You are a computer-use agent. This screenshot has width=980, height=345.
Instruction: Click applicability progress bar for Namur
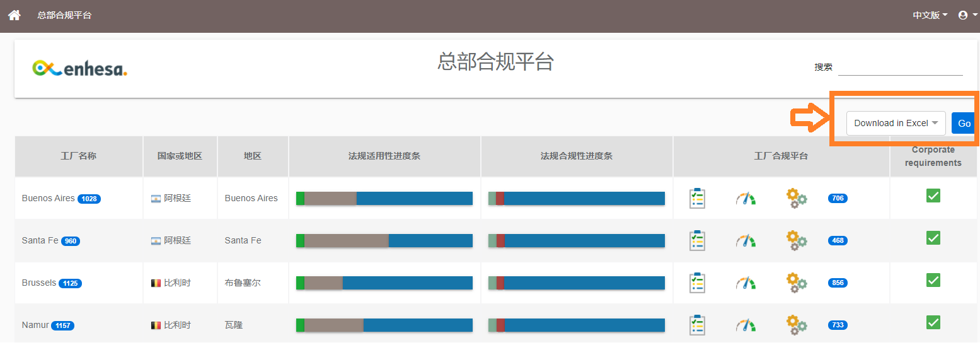click(384, 325)
